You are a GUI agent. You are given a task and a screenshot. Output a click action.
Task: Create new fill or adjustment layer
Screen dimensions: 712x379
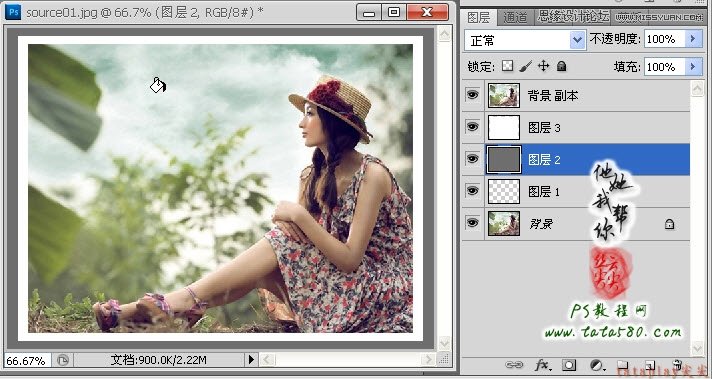[x=597, y=365]
